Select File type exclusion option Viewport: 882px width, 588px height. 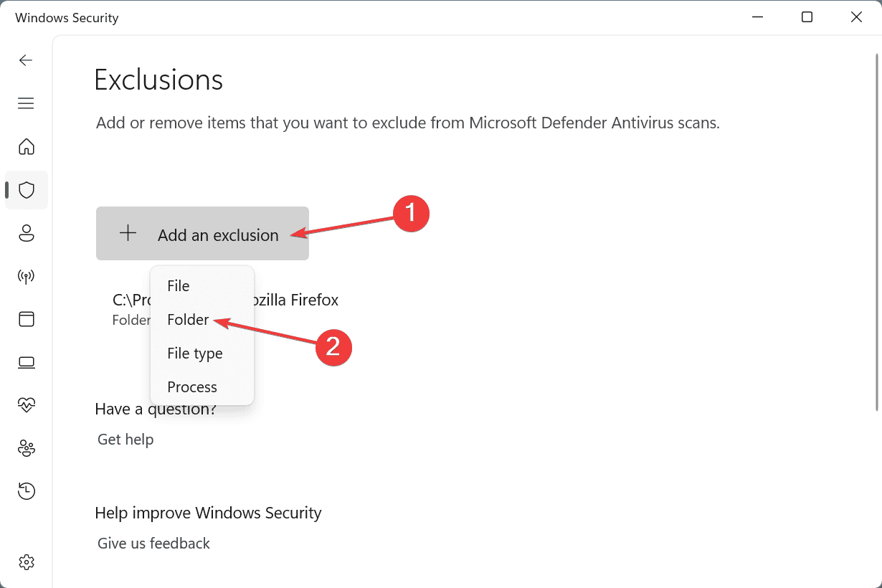coord(195,354)
